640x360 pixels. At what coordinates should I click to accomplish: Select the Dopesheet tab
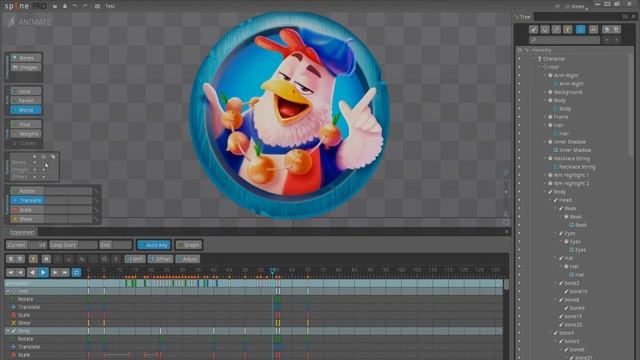tap(22, 232)
